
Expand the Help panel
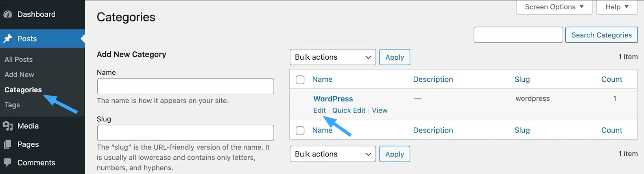616,7
